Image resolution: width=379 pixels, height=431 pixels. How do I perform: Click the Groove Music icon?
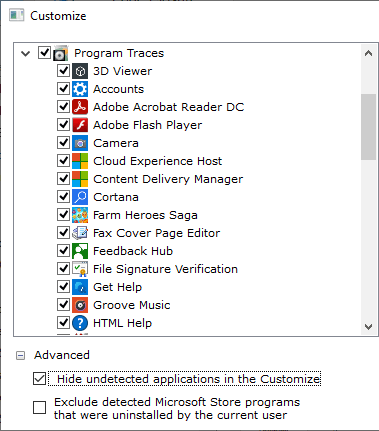[80, 305]
